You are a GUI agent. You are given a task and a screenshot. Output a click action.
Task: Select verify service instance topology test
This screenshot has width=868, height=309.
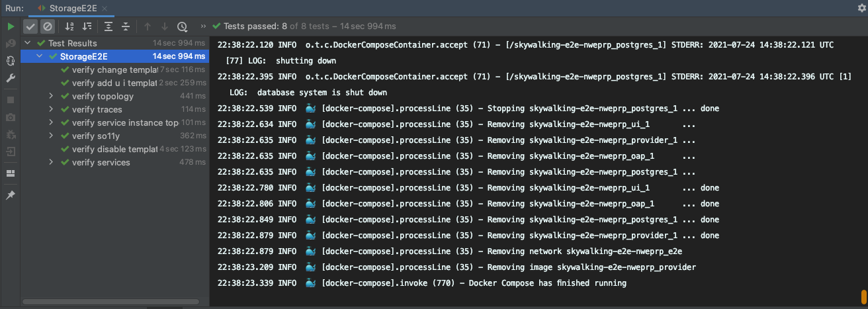pos(114,122)
